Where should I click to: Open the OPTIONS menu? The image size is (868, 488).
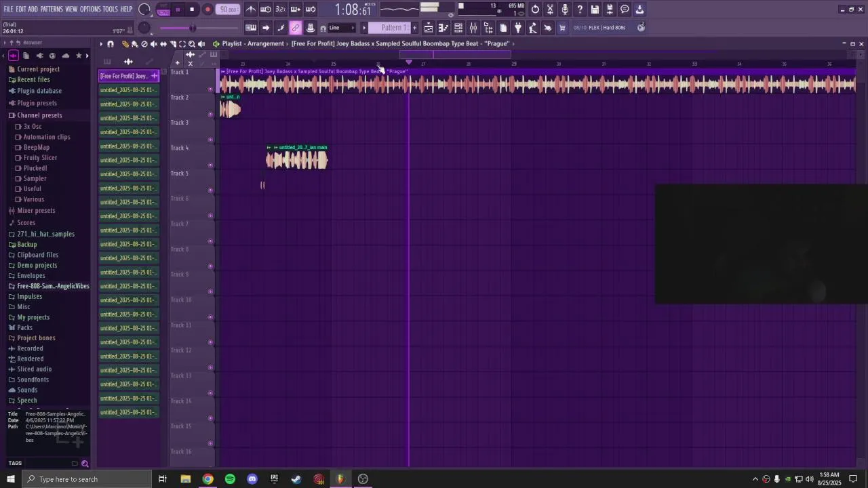(x=90, y=9)
